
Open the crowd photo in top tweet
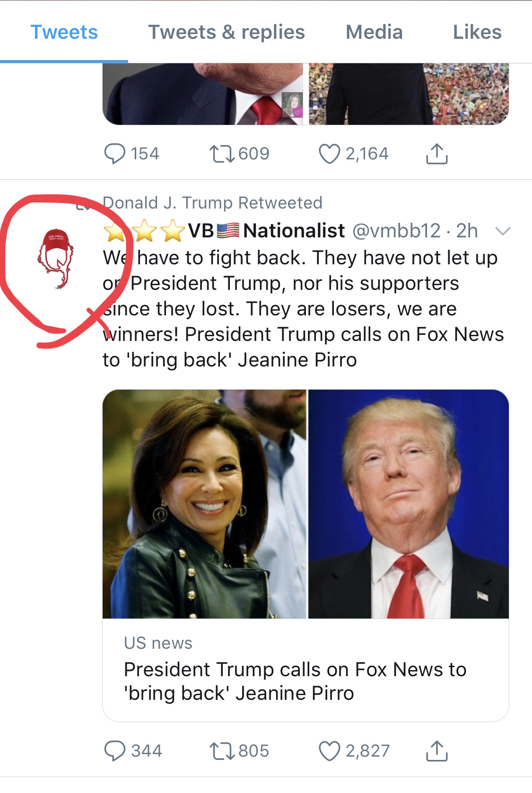click(x=409, y=94)
